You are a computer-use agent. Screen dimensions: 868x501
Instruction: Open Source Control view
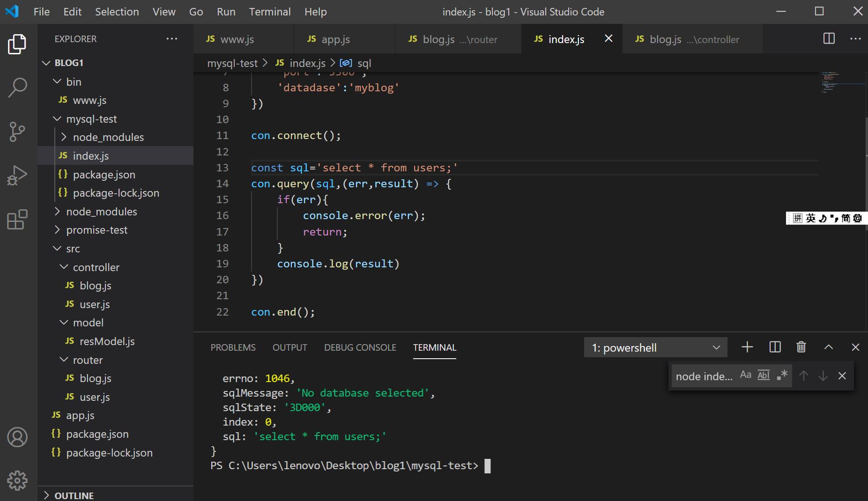coord(17,132)
